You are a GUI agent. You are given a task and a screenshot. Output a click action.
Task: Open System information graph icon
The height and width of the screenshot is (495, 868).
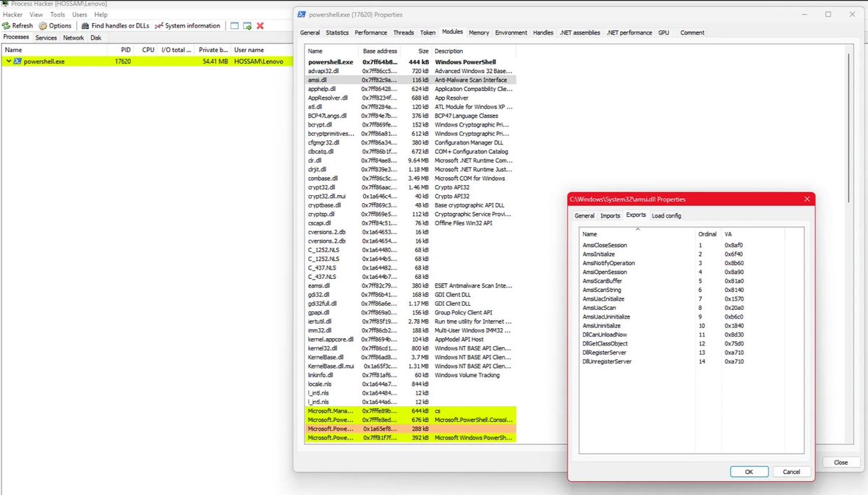(160, 26)
